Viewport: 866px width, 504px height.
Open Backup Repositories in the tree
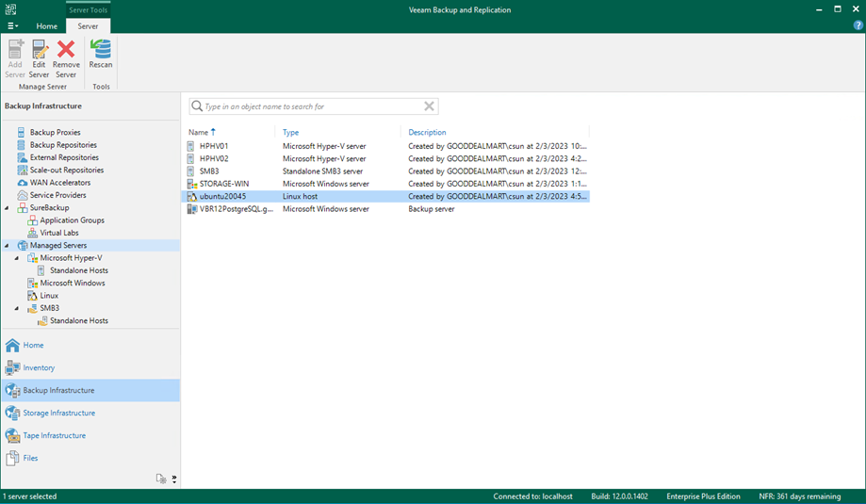[x=63, y=145]
